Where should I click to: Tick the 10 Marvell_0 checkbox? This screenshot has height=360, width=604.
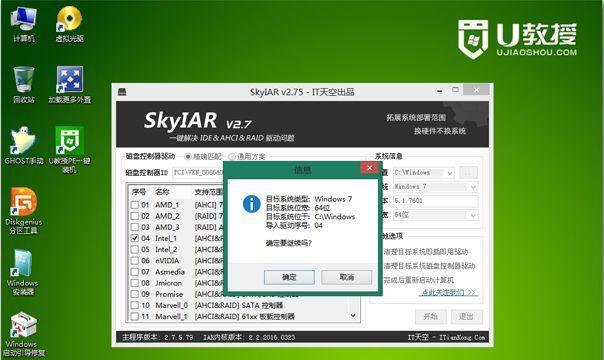(134, 305)
